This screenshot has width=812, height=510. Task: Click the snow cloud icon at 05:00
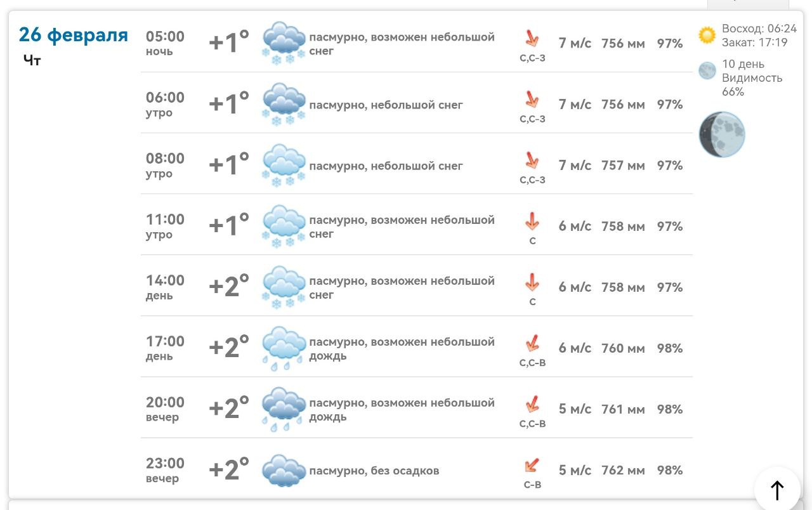coord(284,43)
